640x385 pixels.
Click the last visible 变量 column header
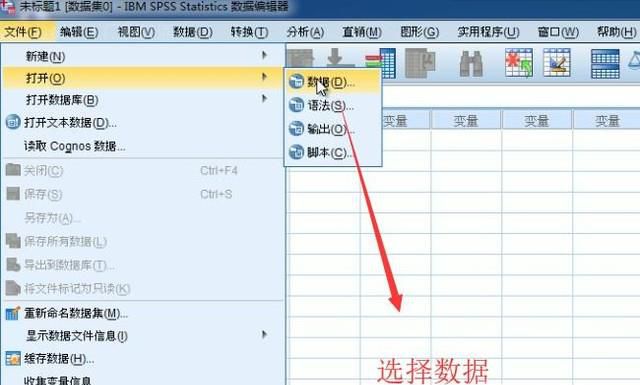tap(607, 120)
